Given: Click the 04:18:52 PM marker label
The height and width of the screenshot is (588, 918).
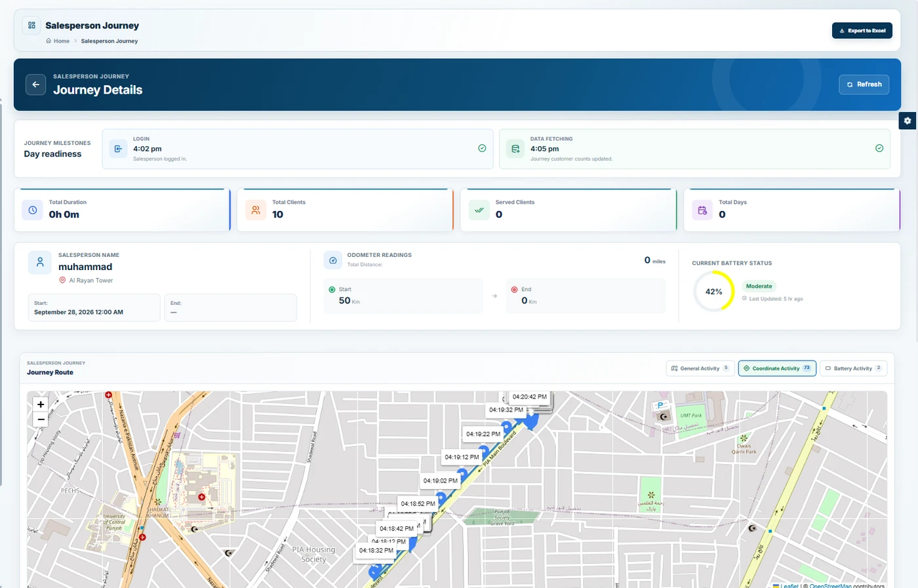Looking at the screenshot, I should coord(418,504).
